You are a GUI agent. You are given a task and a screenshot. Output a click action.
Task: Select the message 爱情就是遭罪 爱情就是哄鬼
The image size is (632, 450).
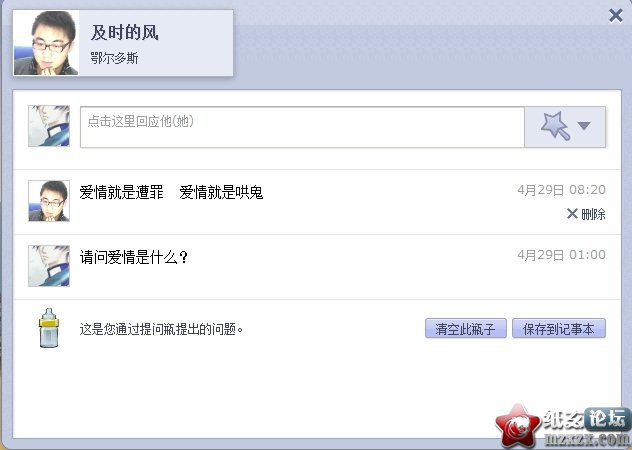[x=171, y=192]
